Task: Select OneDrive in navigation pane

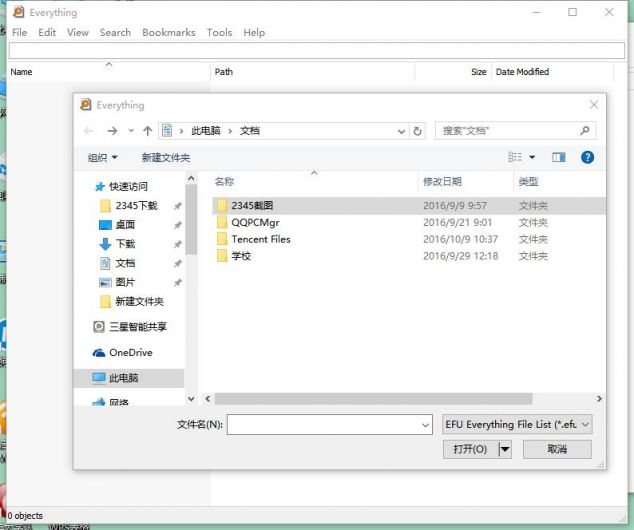Action: point(123,353)
